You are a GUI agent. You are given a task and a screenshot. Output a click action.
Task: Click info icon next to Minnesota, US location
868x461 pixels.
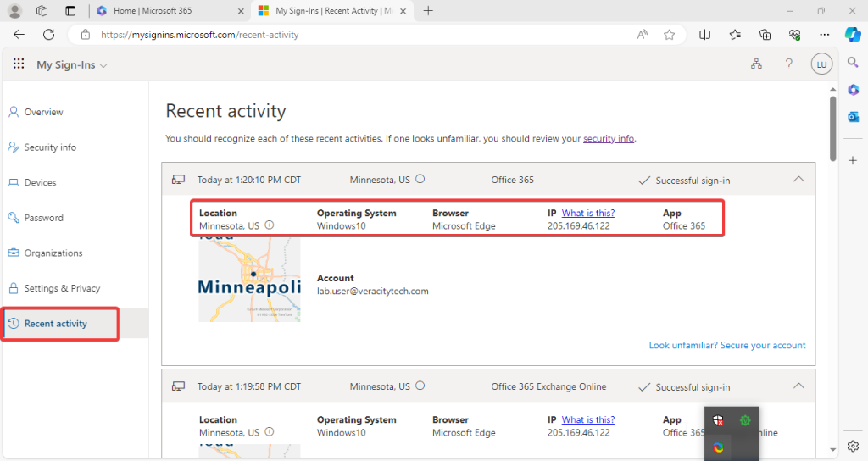(x=270, y=225)
